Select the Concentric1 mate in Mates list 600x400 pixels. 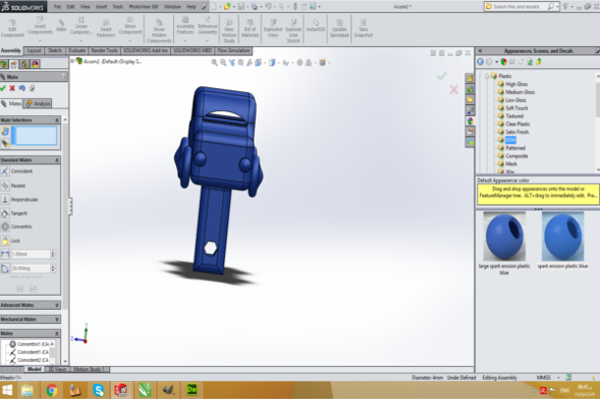(x=32, y=344)
